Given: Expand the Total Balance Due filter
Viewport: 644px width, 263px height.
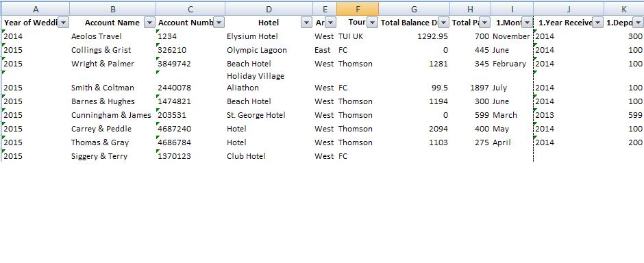Looking at the screenshot, I should point(443,23).
